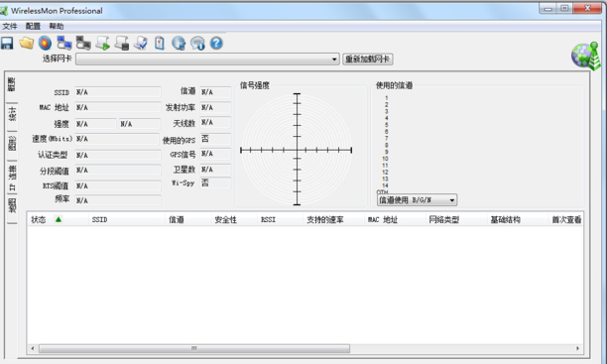
Task: Switch to the 统计 vertical side tab
Action: pyautogui.click(x=12, y=114)
